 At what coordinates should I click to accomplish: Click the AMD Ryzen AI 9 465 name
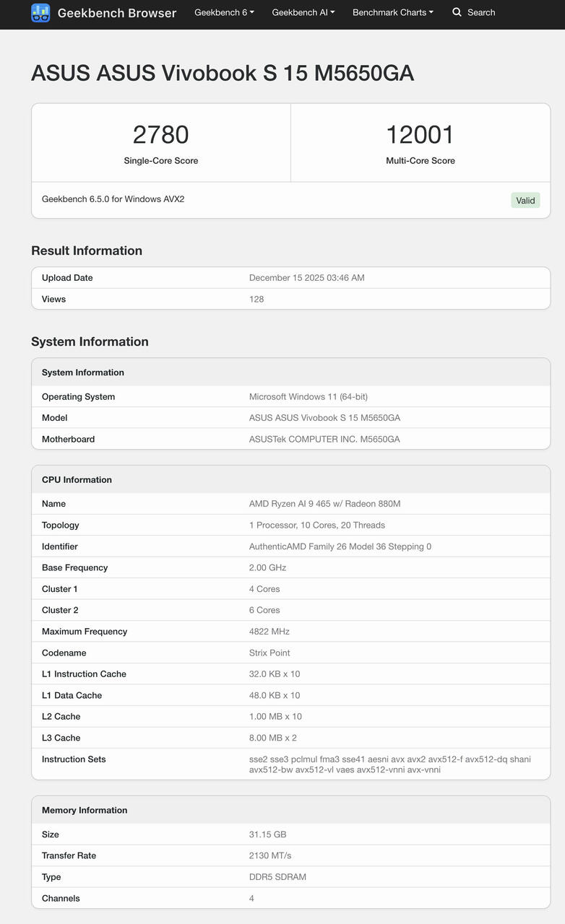[324, 504]
